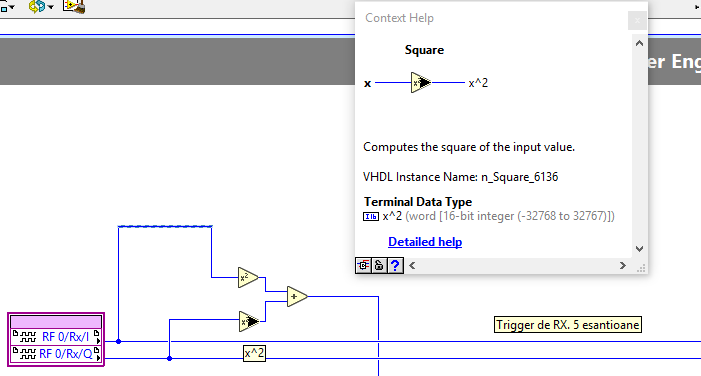Screen dimensions: 701x376
Task: Click the Context Help vertical scroll down arrow
Action: coord(639,249)
